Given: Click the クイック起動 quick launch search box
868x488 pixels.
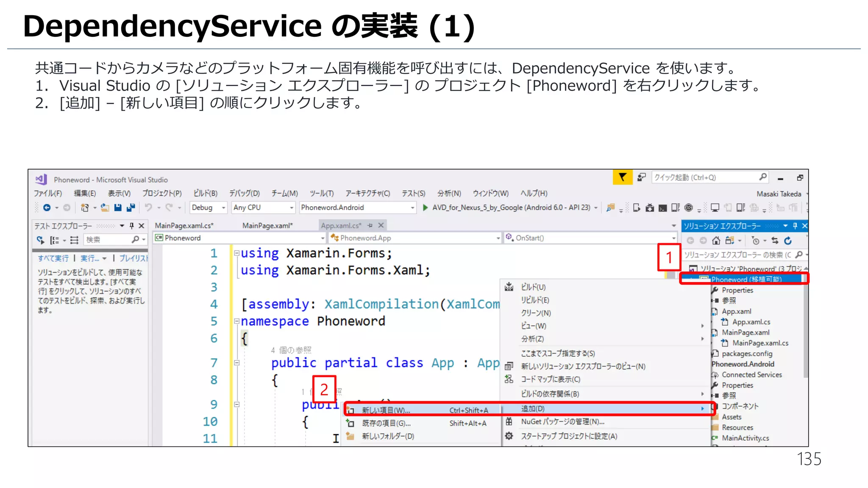Looking at the screenshot, I should [710, 177].
